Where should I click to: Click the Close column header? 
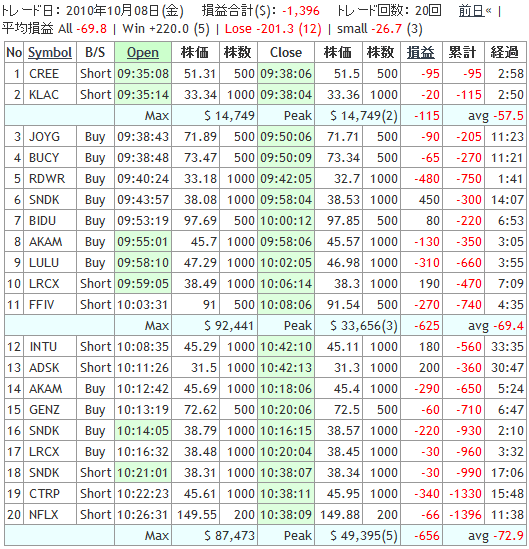click(x=286, y=53)
